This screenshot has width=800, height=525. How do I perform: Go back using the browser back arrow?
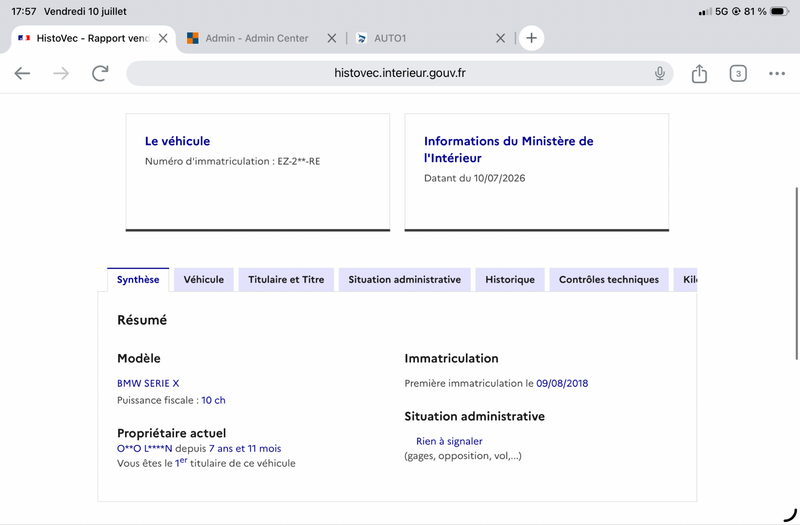[x=22, y=73]
